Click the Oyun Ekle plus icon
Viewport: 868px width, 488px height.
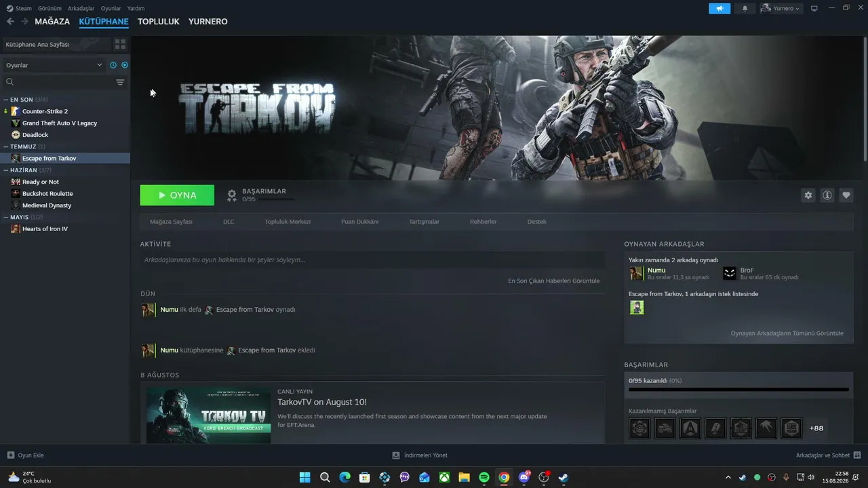tap(10, 455)
